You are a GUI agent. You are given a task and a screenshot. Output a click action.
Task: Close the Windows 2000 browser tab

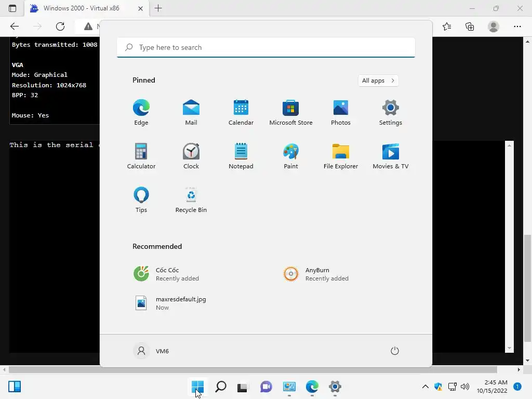coord(140,8)
